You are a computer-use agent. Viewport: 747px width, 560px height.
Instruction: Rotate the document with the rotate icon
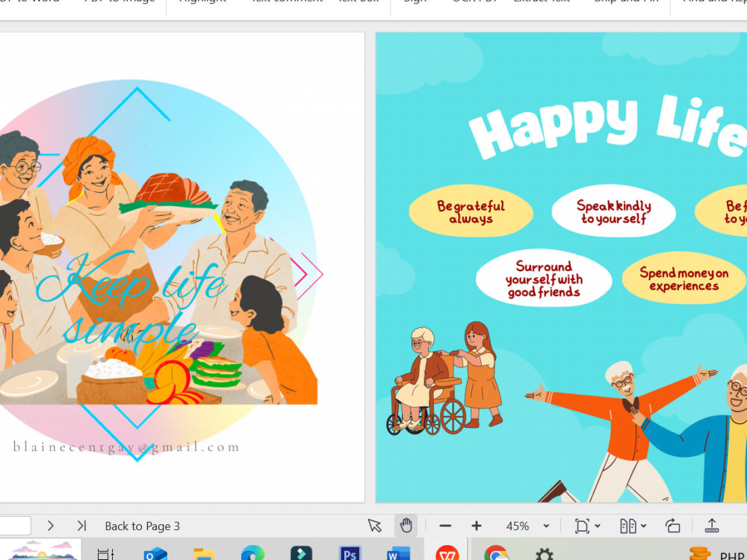[x=673, y=526]
